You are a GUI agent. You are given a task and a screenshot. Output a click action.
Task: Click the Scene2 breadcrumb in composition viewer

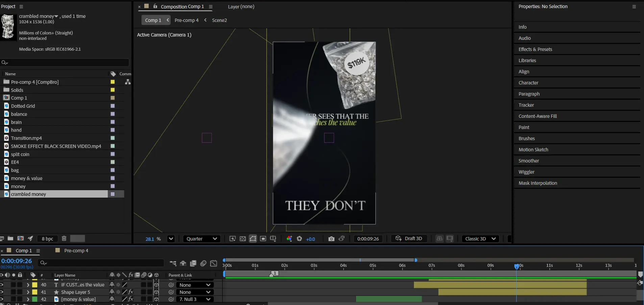pos(219,20)
